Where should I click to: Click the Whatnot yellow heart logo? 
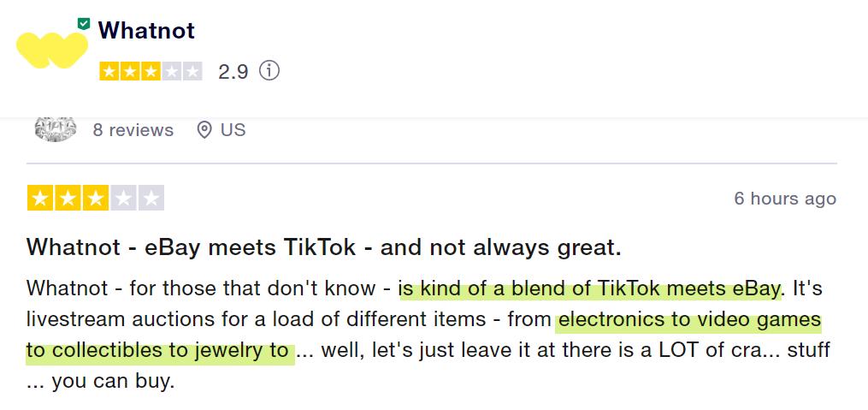pyautogui.click(x=51, y=50)
